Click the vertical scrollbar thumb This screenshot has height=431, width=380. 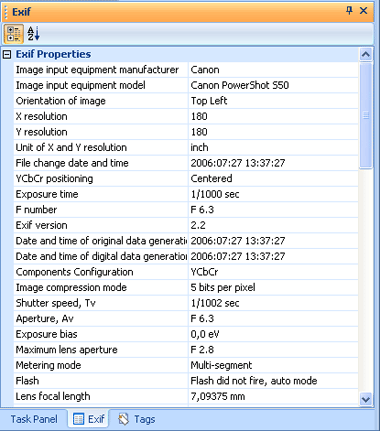pyautogui.click(x=366, y=115)
